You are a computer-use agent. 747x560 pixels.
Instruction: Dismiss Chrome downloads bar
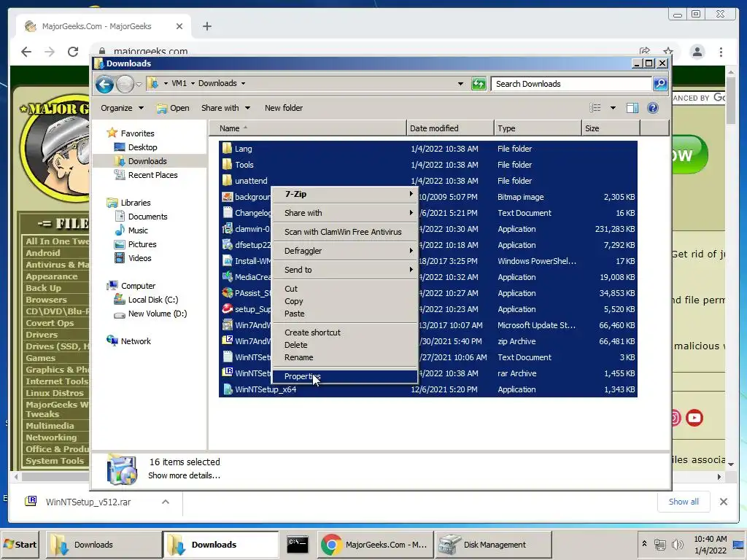tap(723, 502)
